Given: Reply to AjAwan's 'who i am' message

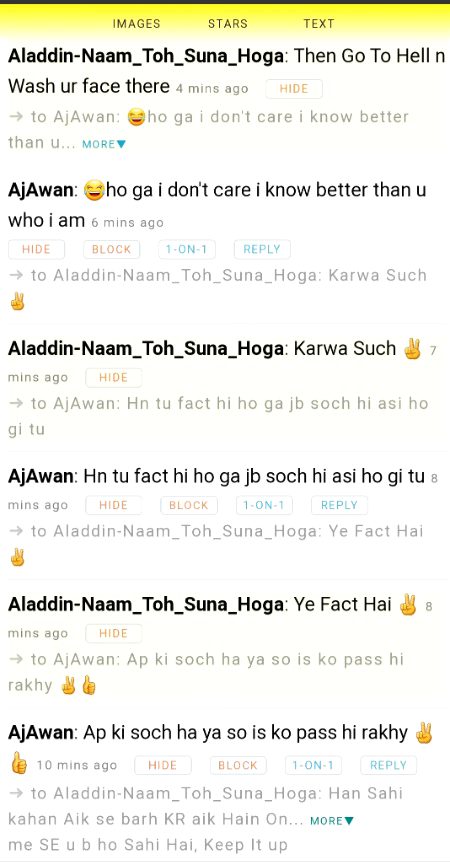Looking at the screenshot, I should tap(262, 249).
